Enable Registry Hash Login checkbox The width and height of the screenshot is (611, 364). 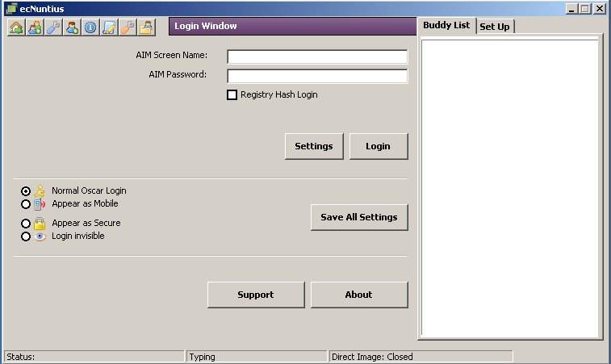232,95
